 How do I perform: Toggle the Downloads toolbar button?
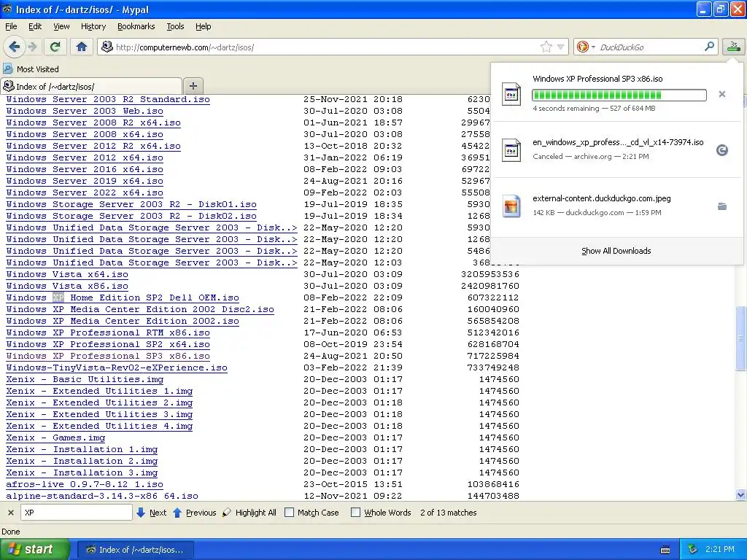point(734,47)
